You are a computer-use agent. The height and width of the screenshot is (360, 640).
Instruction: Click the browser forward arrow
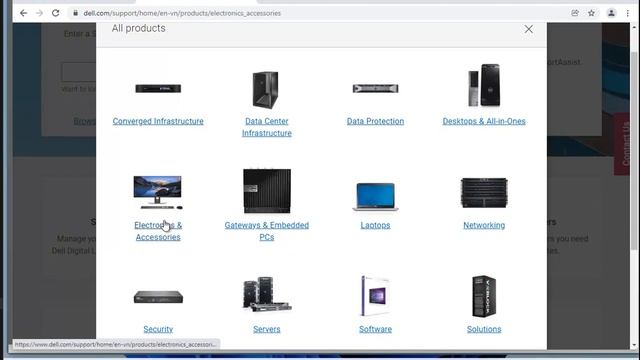(x=39, y=13)
